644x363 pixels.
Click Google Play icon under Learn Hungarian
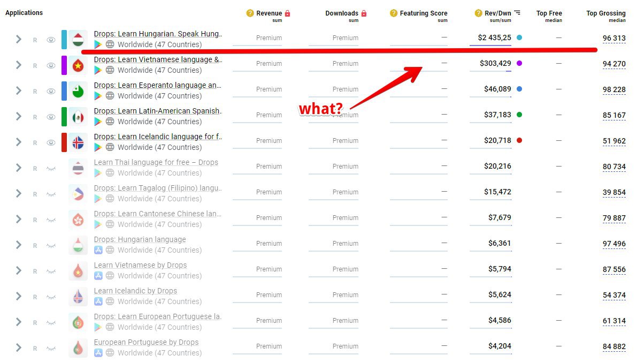pyautogui.click(x=98, y=44)
